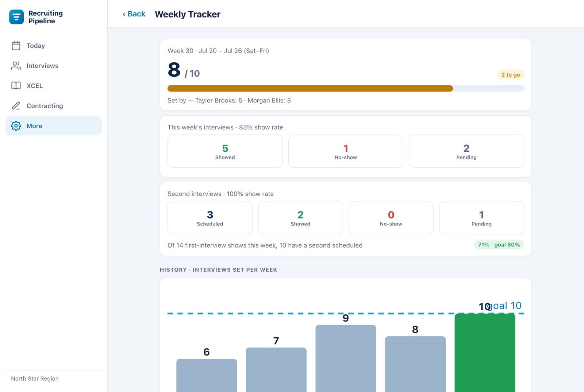
Task: Click the '71% · goal 60%' badge
Action: (499, 245)
